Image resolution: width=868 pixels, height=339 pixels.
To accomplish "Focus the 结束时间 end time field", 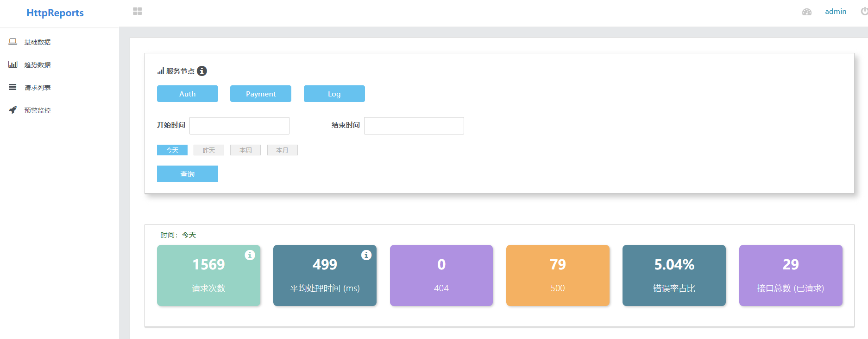I will click(414, 126).
